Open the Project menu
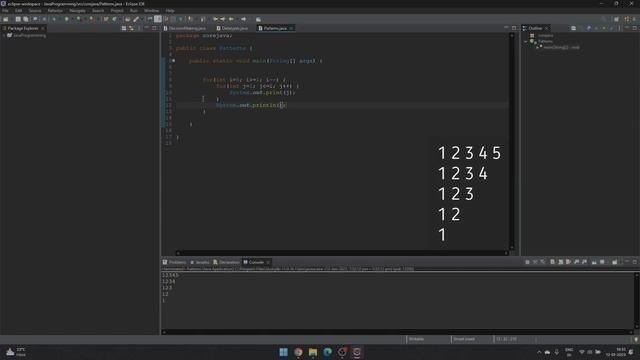Viewport: 640px width, 360px height. pos(117,11)
